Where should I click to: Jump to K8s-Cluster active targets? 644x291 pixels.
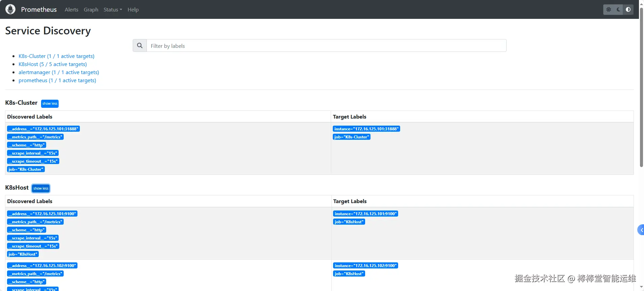[x=56, y=56]
